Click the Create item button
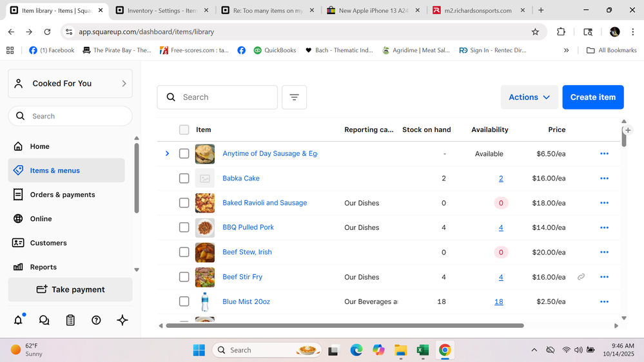Screen dimensions: 644x362 point(592,97)
